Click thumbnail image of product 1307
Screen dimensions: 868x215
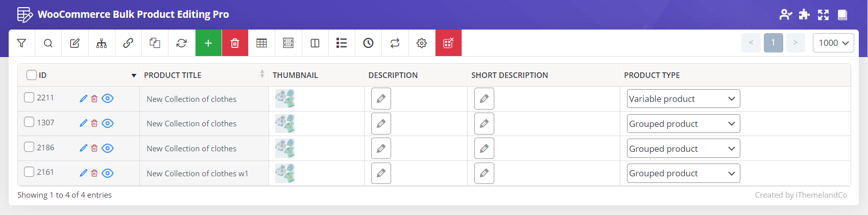pyautogui.click(x=285, y=123)
